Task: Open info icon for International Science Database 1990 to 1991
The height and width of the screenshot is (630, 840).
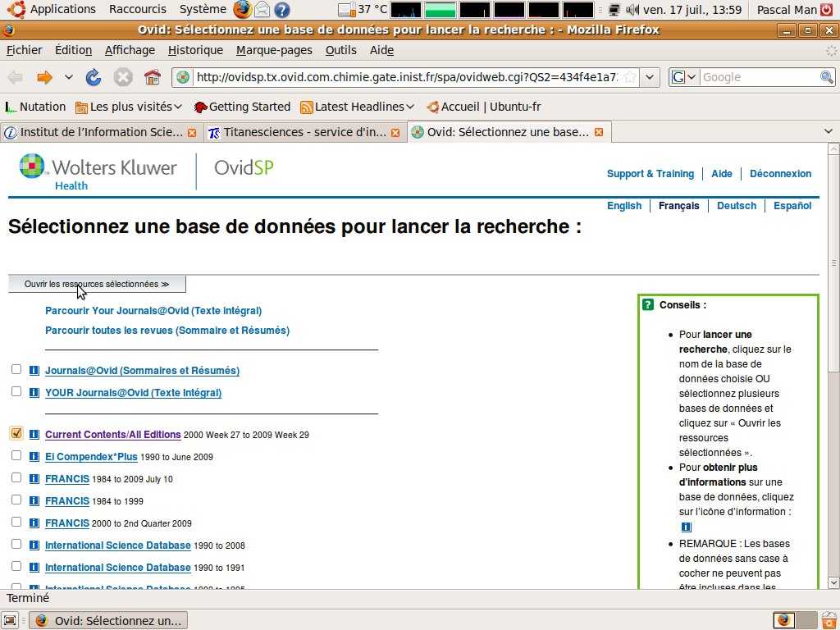Action: [x=34, y=568]
